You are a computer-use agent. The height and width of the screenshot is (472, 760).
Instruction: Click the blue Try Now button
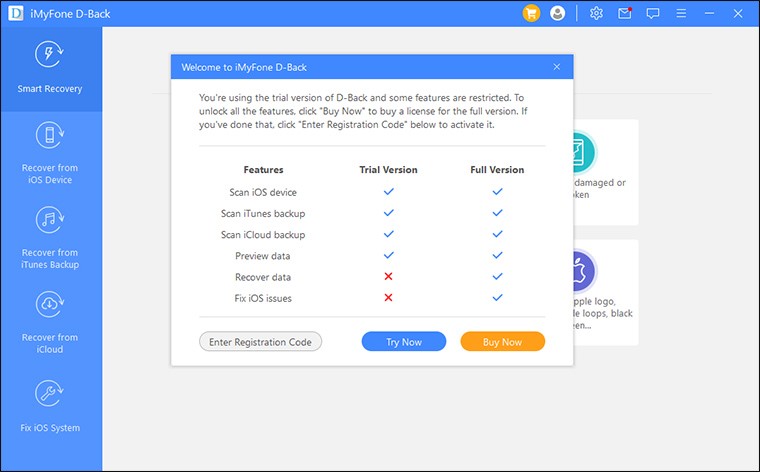pos(404,342)
